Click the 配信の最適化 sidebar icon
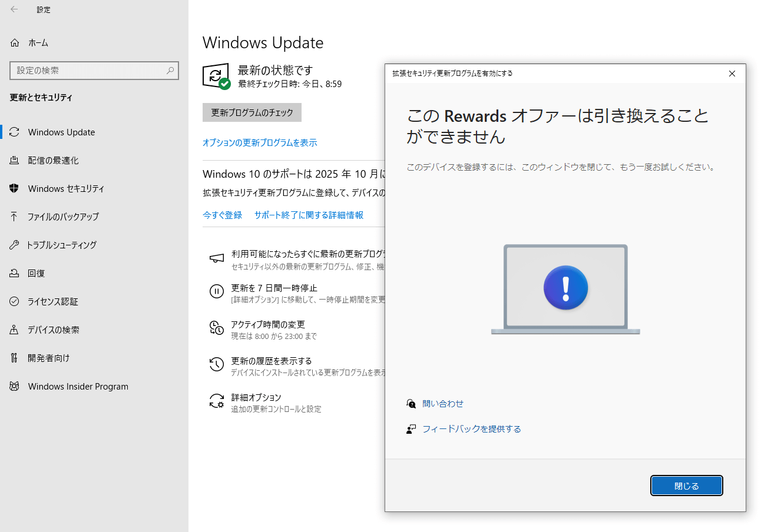This screenshot has width=771, height=532. [15, 161]
